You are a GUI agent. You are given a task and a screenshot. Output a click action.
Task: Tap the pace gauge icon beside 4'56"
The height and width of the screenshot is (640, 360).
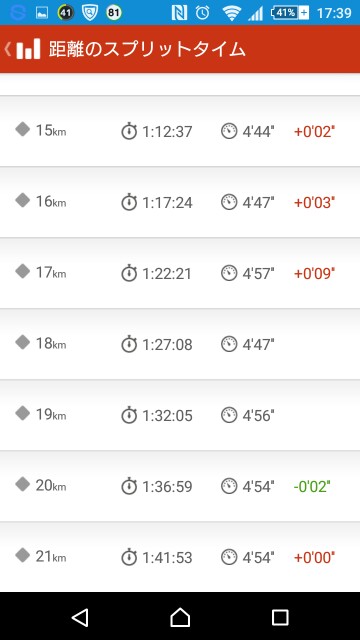tap(229, 415)
